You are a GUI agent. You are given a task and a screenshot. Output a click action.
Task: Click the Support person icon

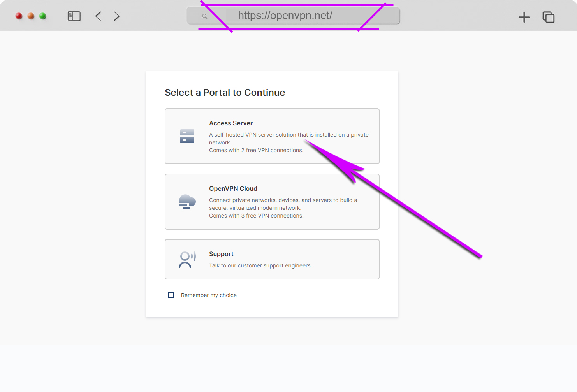187,260
